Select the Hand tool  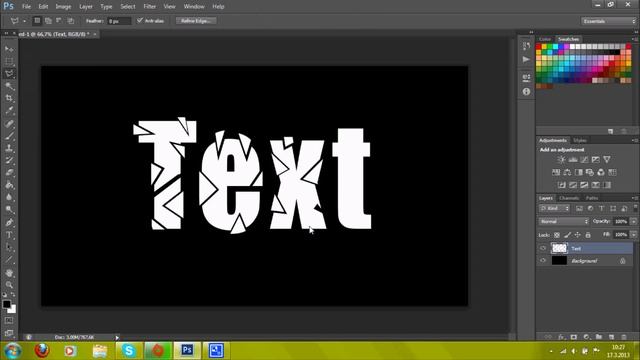[x=9, y=273]
